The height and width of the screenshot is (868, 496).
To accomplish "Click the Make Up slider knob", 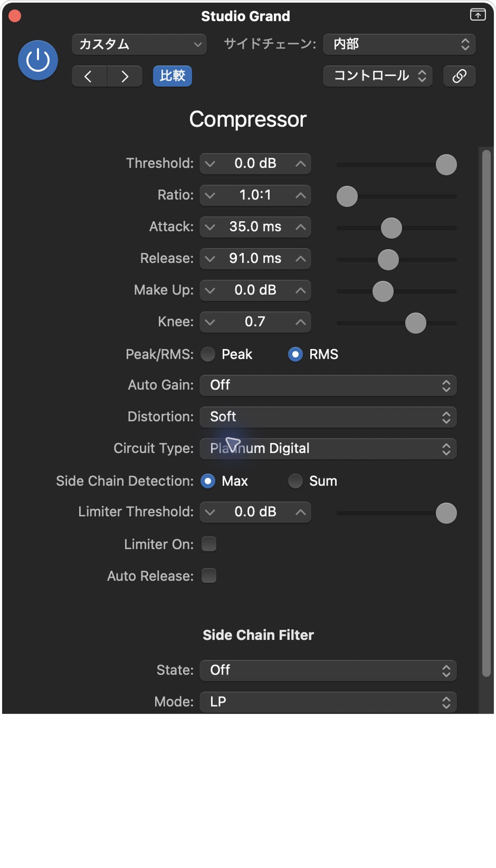I will point(383,291).
